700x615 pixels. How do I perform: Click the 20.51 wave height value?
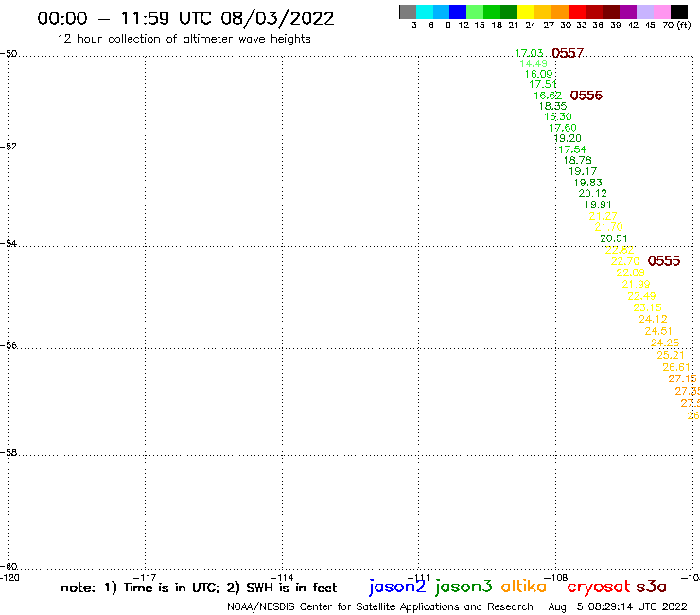(614, 238)
